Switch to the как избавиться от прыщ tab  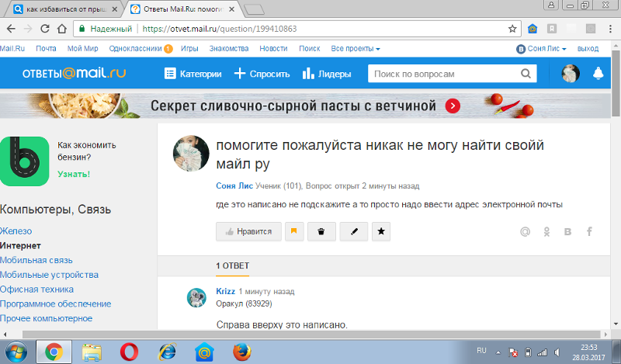coord(66,9)
